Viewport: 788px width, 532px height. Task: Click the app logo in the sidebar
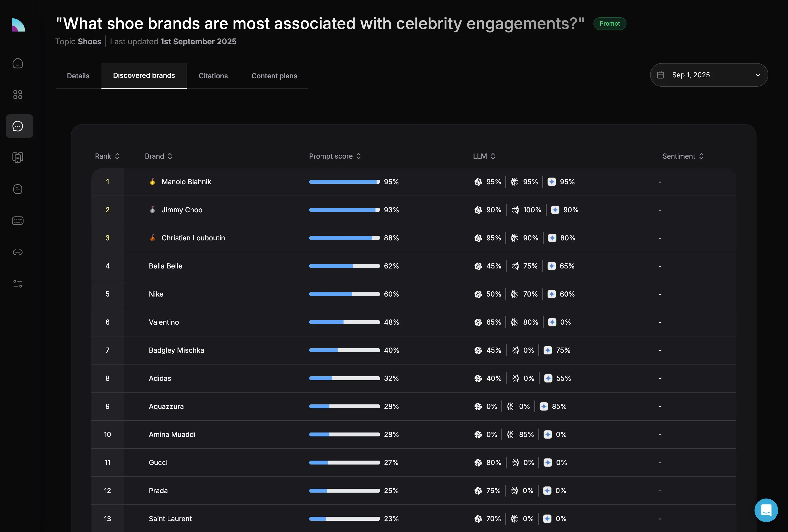click(x=18, y=25)
